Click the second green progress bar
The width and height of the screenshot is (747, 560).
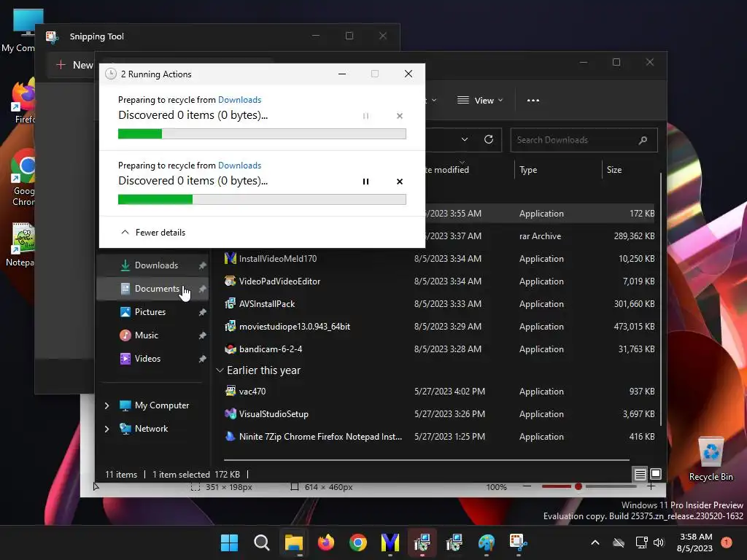click(262, 200)
